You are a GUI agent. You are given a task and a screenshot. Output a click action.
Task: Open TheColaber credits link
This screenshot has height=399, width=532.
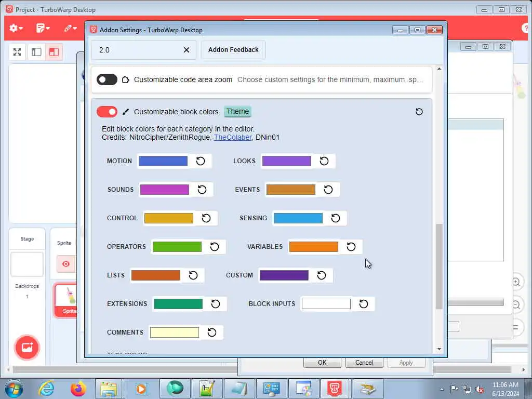[233, 137]
